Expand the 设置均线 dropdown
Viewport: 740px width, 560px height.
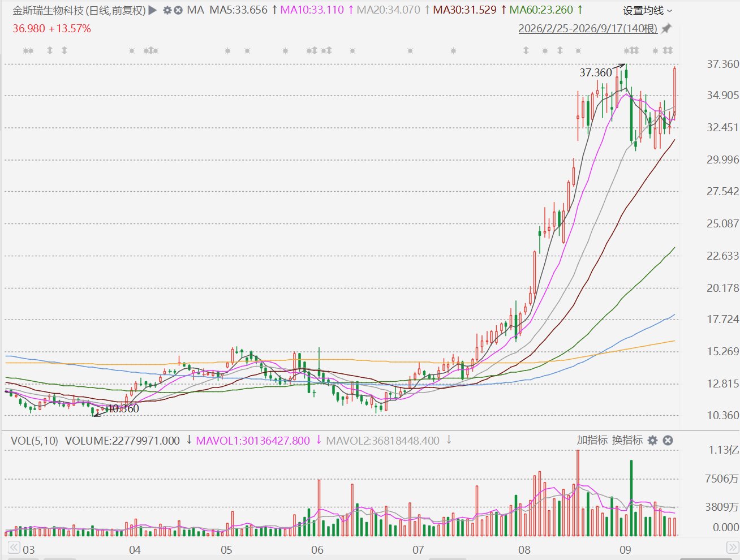point(648,10)
